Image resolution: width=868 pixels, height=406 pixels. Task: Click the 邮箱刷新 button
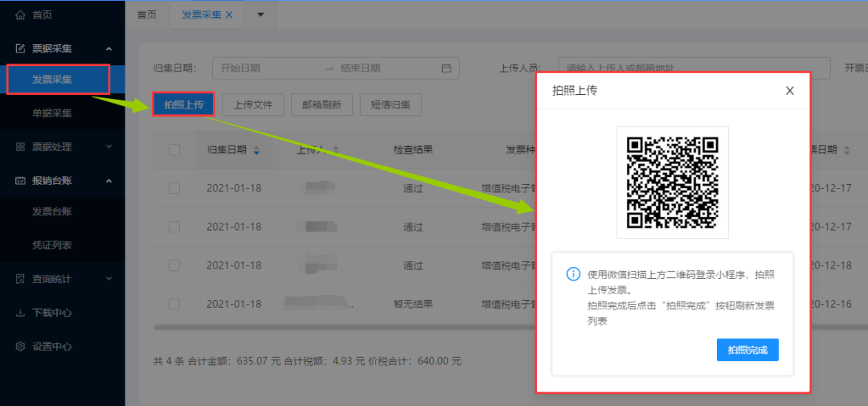pos(321,105)
